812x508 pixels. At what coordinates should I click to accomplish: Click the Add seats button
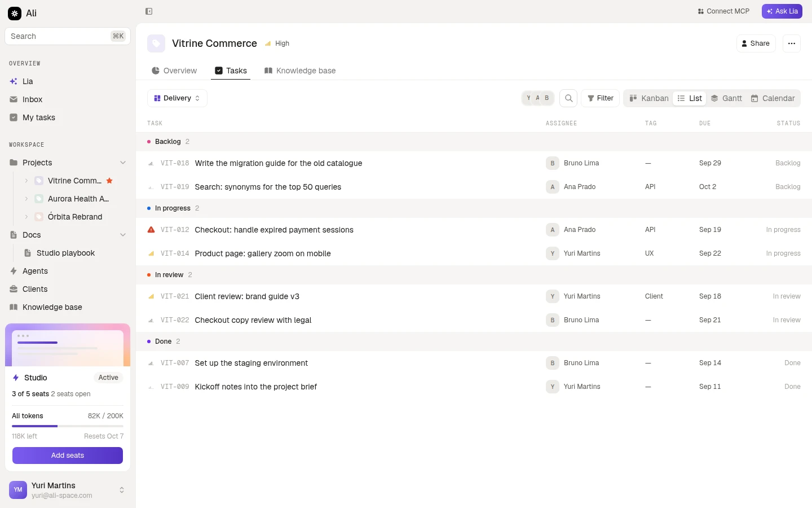(x=68, y=456)
